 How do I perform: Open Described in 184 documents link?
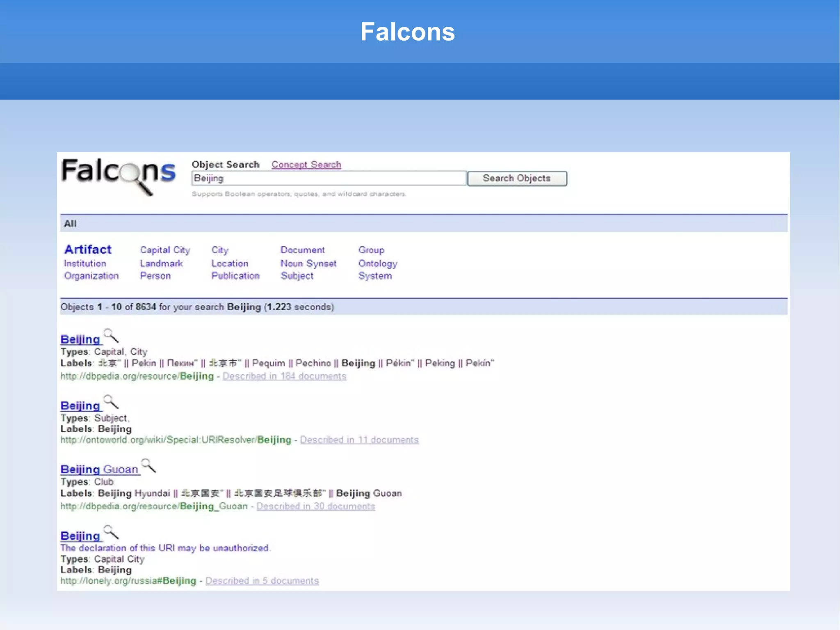285,376
